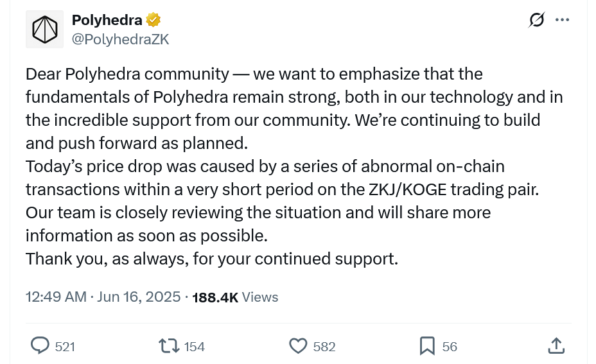The image size is (596, 364).
Task: Click the Grok slashed-circle icon
Action: click(536, 20)
